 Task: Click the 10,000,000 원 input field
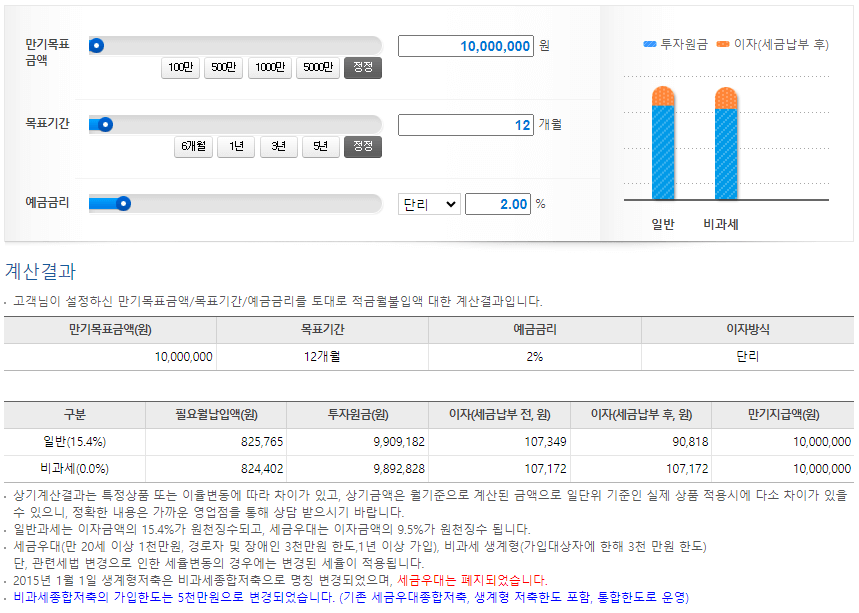466,45
